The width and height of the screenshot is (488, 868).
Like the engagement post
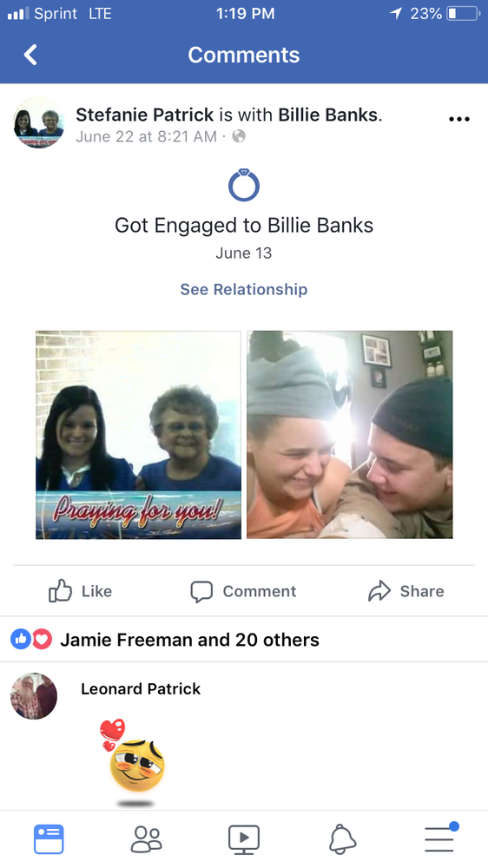[80, 591]
